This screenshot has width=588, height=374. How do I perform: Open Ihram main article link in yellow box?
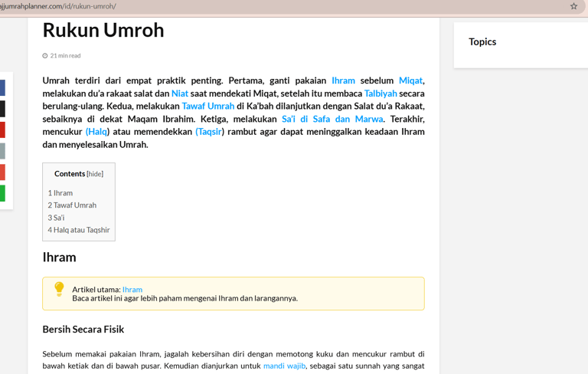coord(132,290)
